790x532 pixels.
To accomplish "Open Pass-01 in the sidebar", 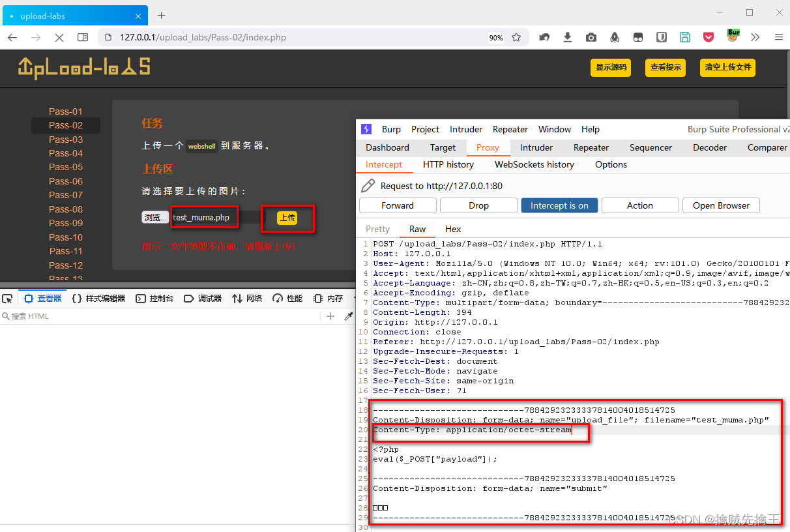I will (66, 111).
